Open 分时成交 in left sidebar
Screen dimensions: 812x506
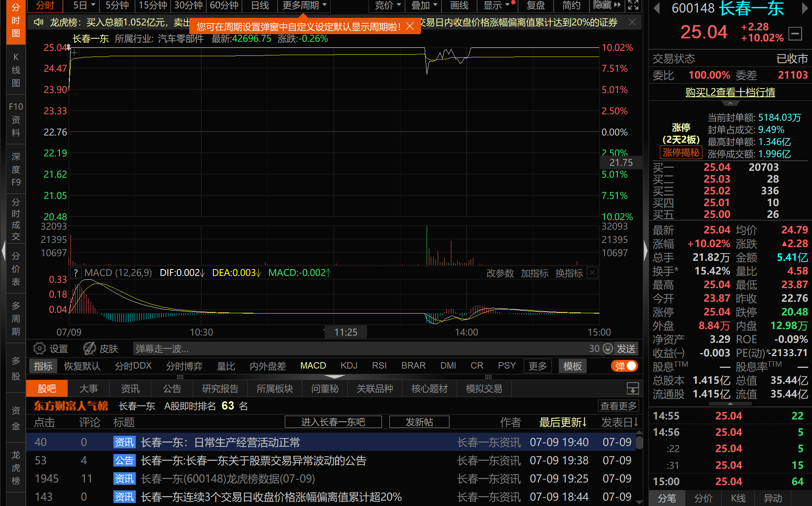(x=16, y=219)
